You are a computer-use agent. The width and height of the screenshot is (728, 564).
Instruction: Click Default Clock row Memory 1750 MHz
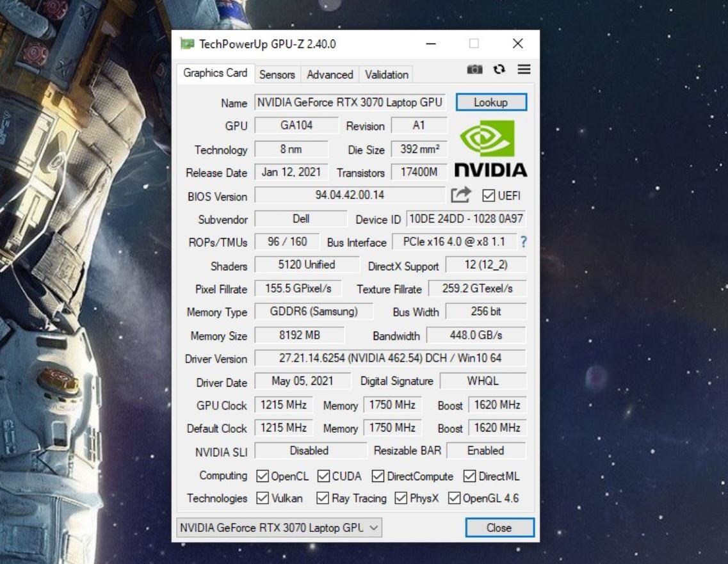(x=392, y=428)
